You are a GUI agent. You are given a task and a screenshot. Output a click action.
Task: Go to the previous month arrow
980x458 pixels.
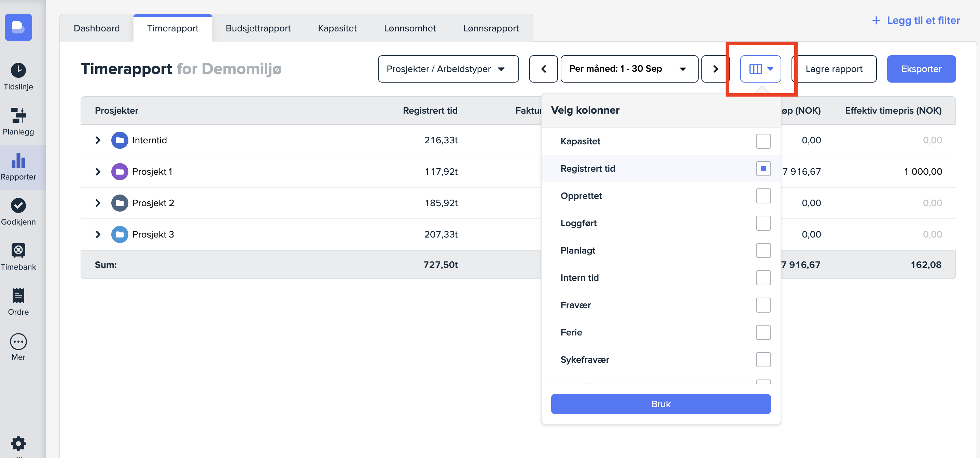[x=543, y=69]
